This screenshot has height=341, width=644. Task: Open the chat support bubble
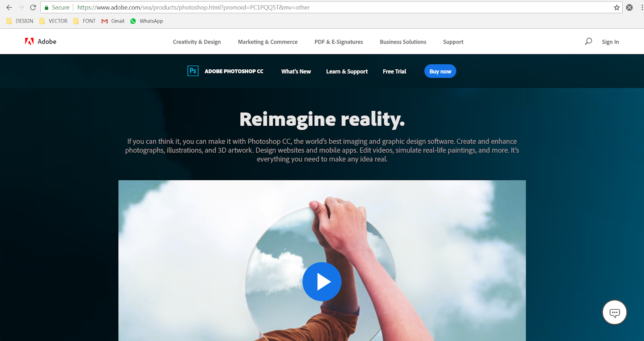pos(615,312)
